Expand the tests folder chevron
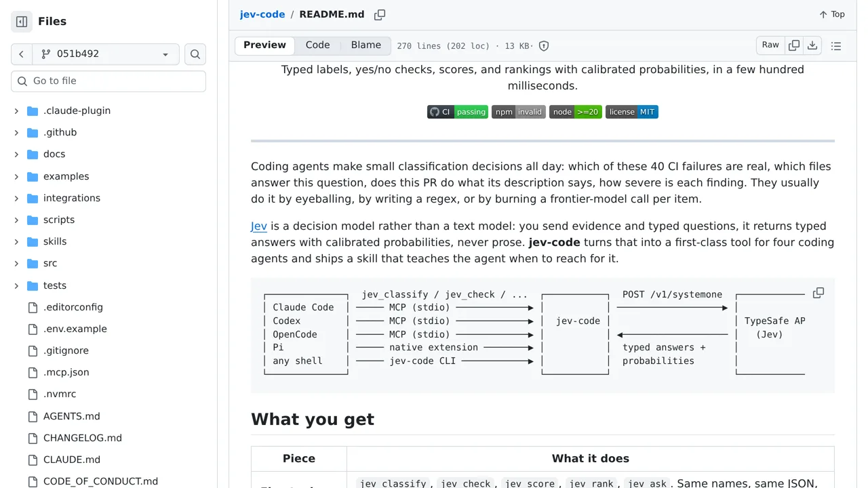The image size is (868, 488). [x=16, y=285]
